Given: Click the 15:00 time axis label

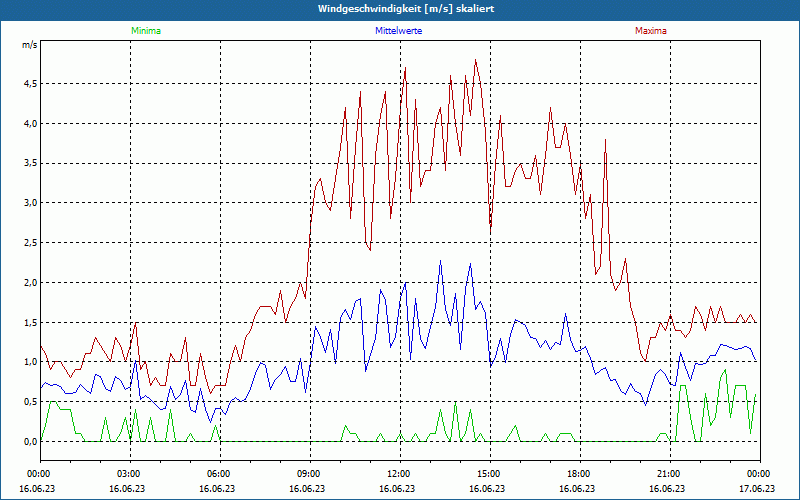Looking at the screenshot, I should (x=490, y=474).
